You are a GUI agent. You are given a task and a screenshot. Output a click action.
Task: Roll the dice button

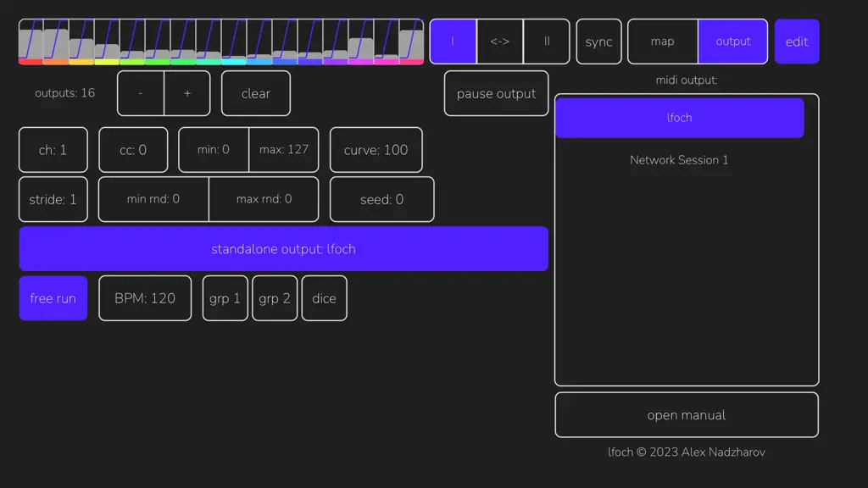(x=325, y=298)
